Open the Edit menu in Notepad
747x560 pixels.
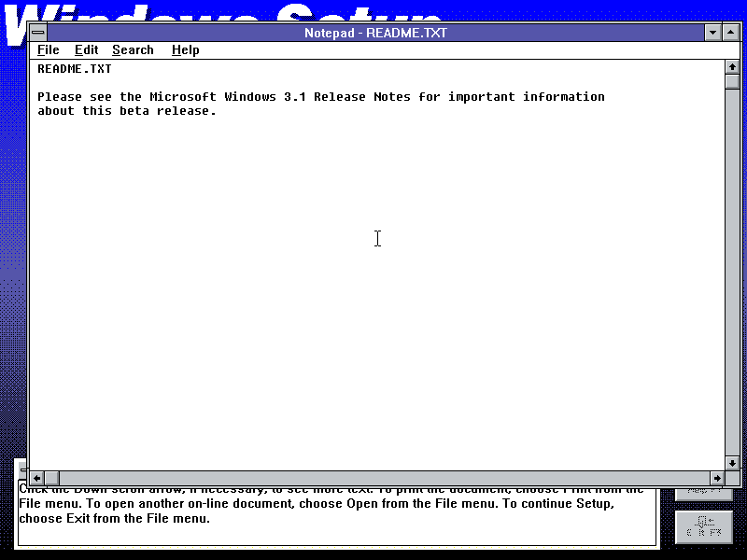click(86, 50)
